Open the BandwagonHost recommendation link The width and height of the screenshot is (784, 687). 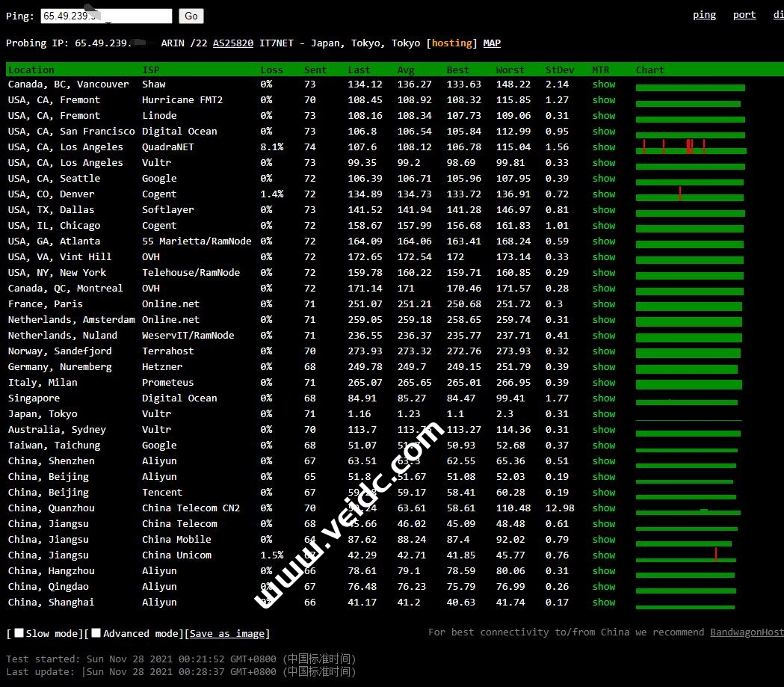[x=747, y=632]
